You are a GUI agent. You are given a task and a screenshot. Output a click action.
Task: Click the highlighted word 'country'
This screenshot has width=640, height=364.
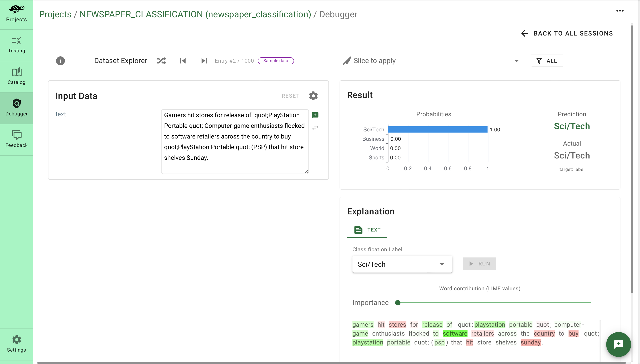(544, 334)
